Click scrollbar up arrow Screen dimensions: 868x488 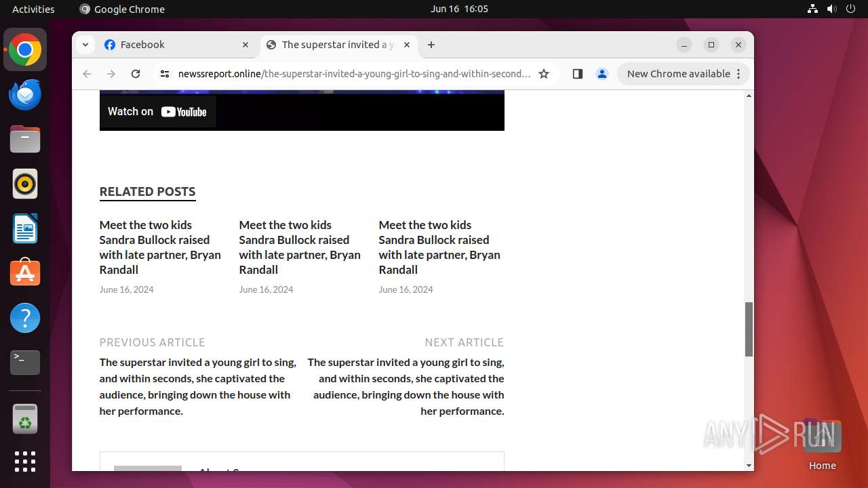tap(749, 96)
